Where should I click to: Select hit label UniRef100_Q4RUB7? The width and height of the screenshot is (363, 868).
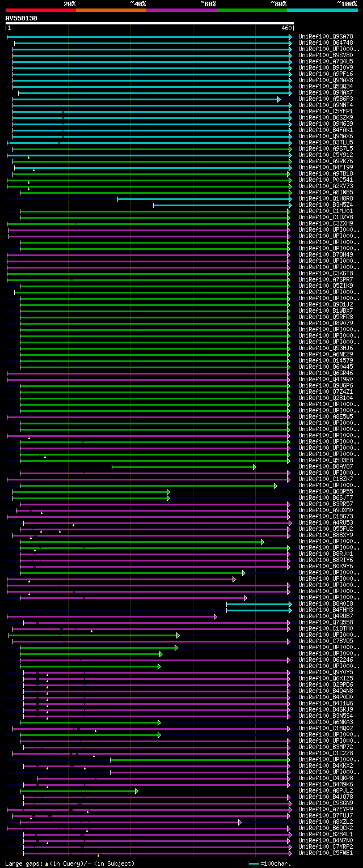(326, 616)
